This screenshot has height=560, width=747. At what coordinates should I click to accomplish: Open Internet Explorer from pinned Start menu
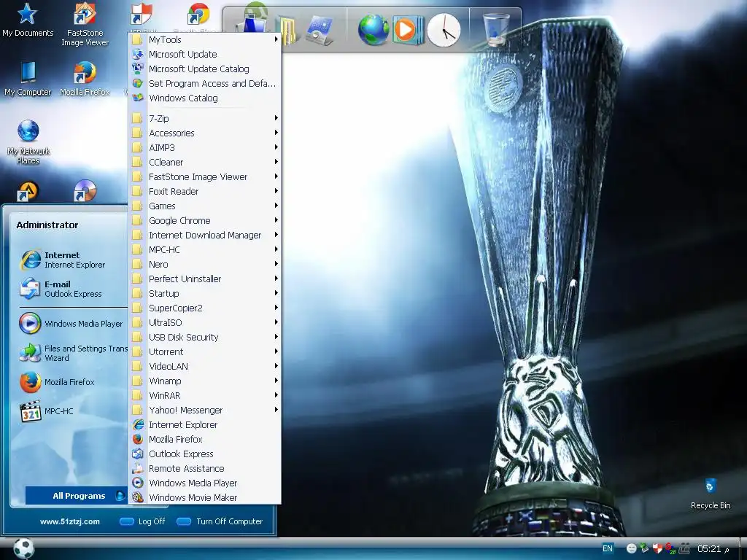[x=71, y=260]
